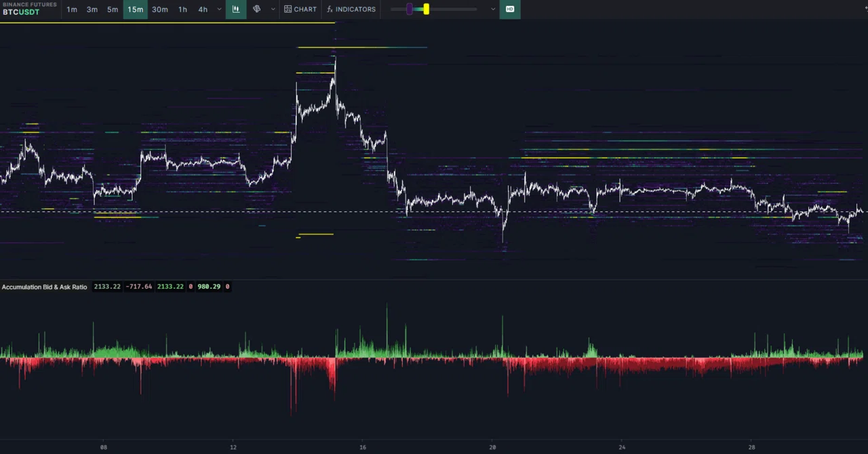
Task: Select the 30m timeframe
Action: pyautogui.click(x=160, y=9)
